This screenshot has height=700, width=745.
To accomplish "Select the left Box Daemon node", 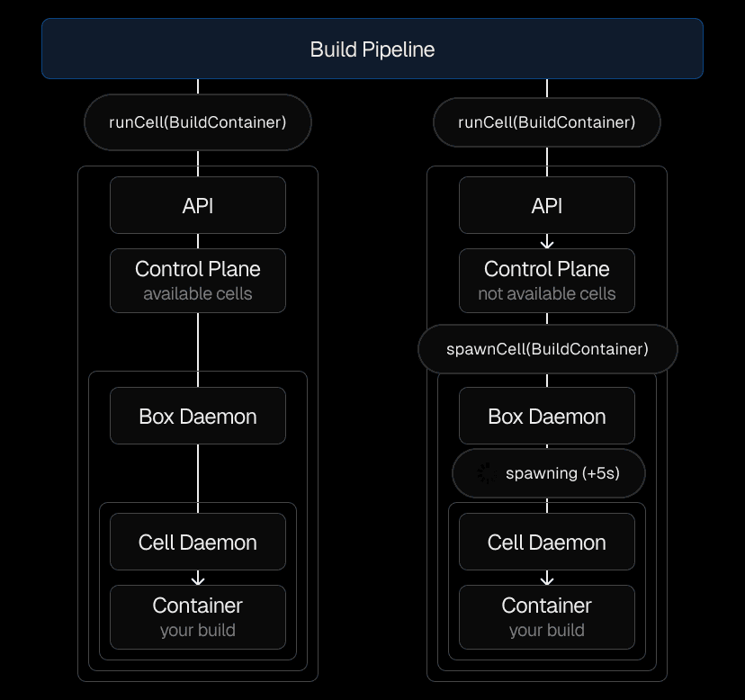I will [x=198, y=417].
